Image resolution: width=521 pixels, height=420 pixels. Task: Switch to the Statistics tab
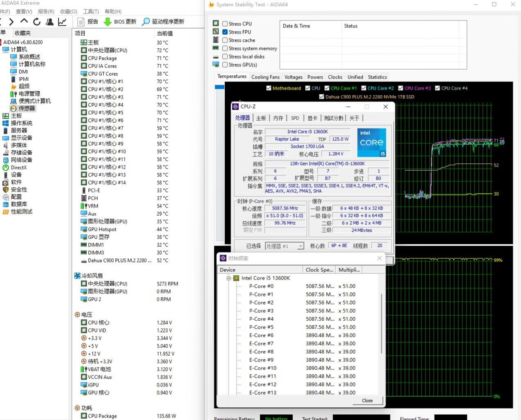click(377, 77)
